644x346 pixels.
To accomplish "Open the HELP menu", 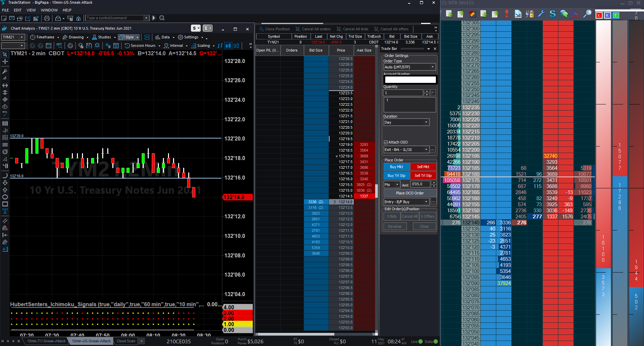I will click(x=67, y=10).
